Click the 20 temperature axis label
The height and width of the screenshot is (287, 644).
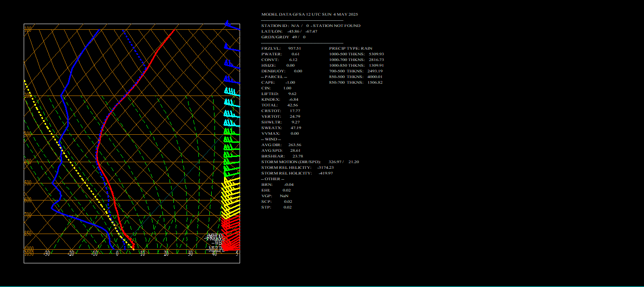(166, 253)
